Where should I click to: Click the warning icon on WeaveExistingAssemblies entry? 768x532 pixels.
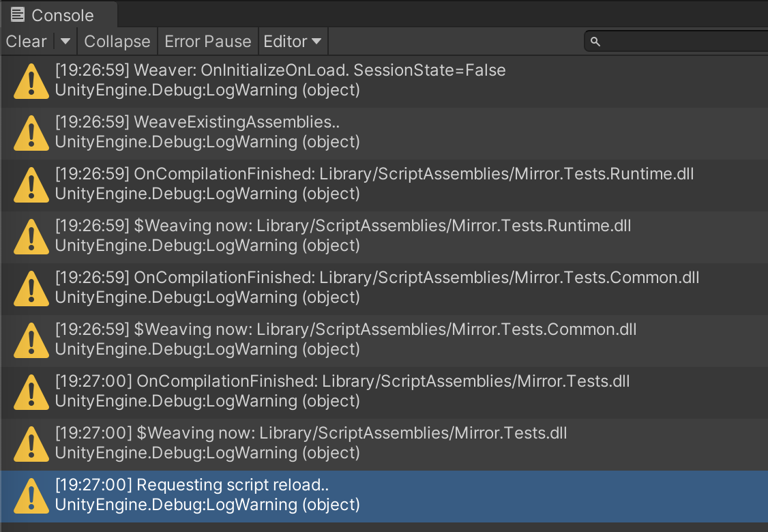click(30, 132)
